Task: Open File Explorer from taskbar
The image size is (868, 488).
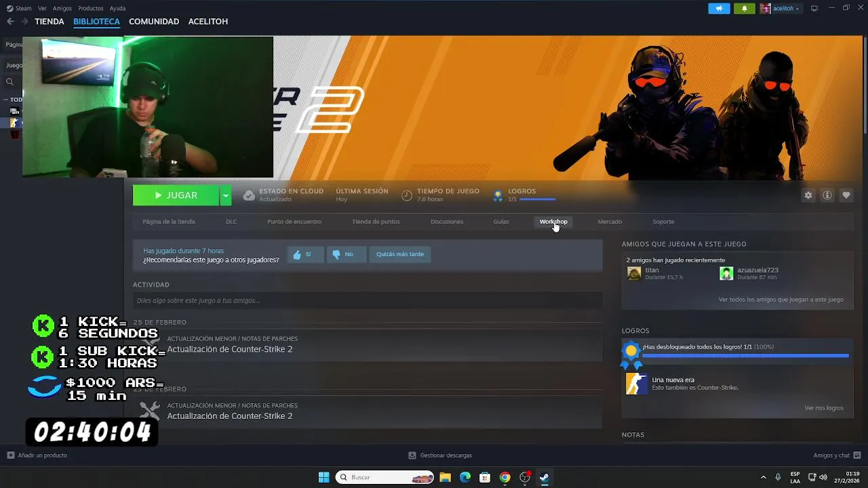Action: click(445, 477)
